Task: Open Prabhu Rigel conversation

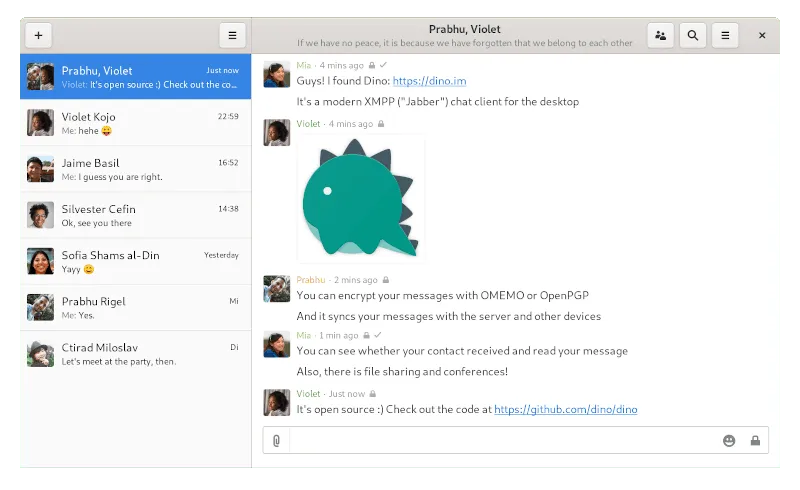Action: click(136, 307)
